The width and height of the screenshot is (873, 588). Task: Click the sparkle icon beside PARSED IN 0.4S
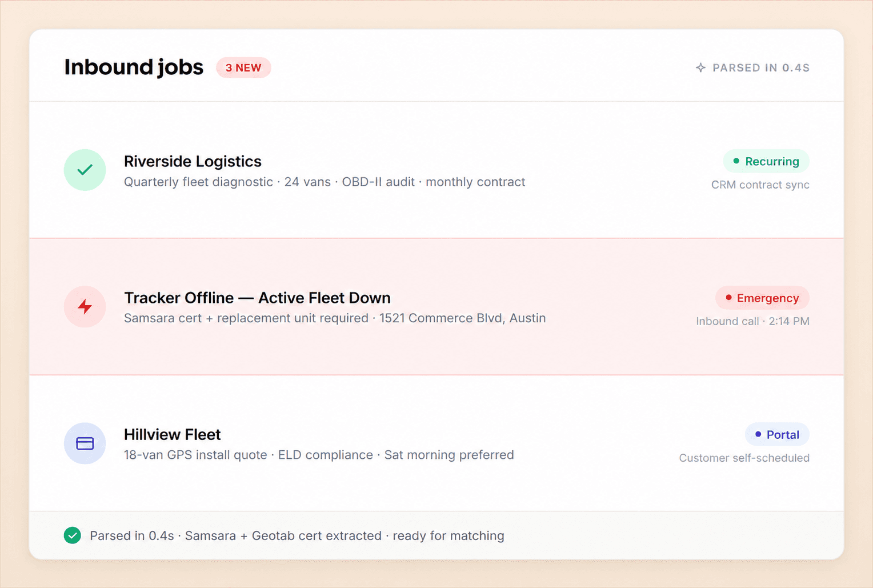click(x=700, y=68)
